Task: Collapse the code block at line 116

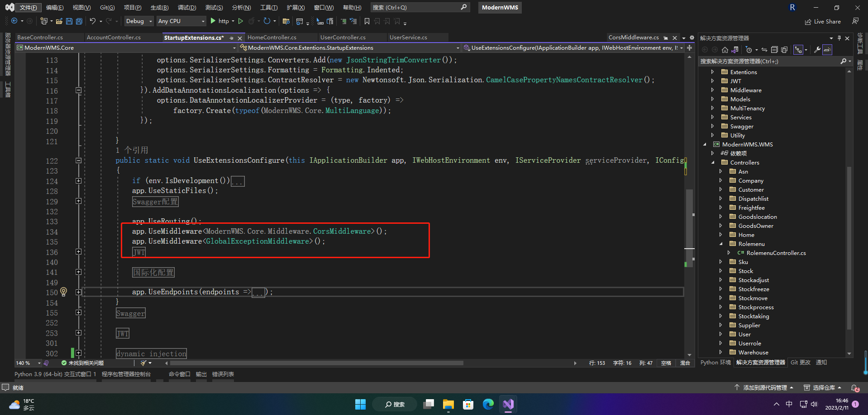Action: pos(78,90)
